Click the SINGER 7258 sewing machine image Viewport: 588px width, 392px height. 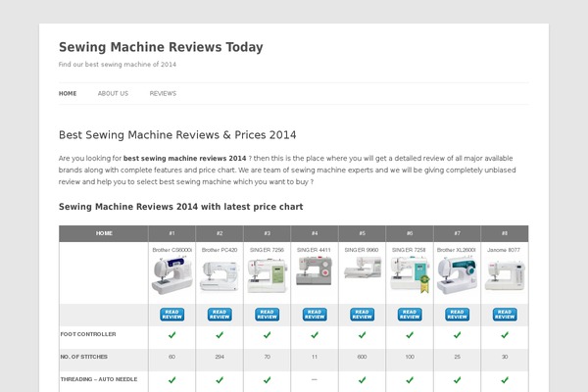click(x=410, y=274)
